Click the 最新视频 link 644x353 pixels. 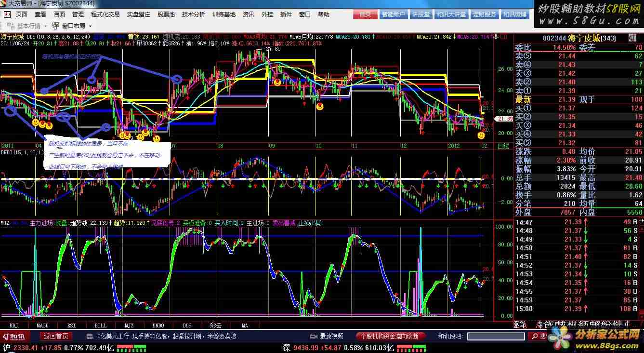click(x=331, y=336)
